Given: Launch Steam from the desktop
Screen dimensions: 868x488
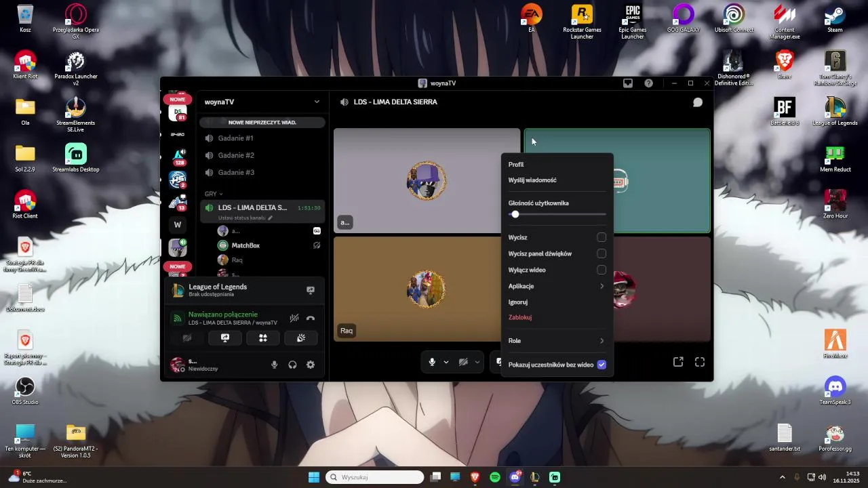Looking at the screenshot, I should 835,19.
